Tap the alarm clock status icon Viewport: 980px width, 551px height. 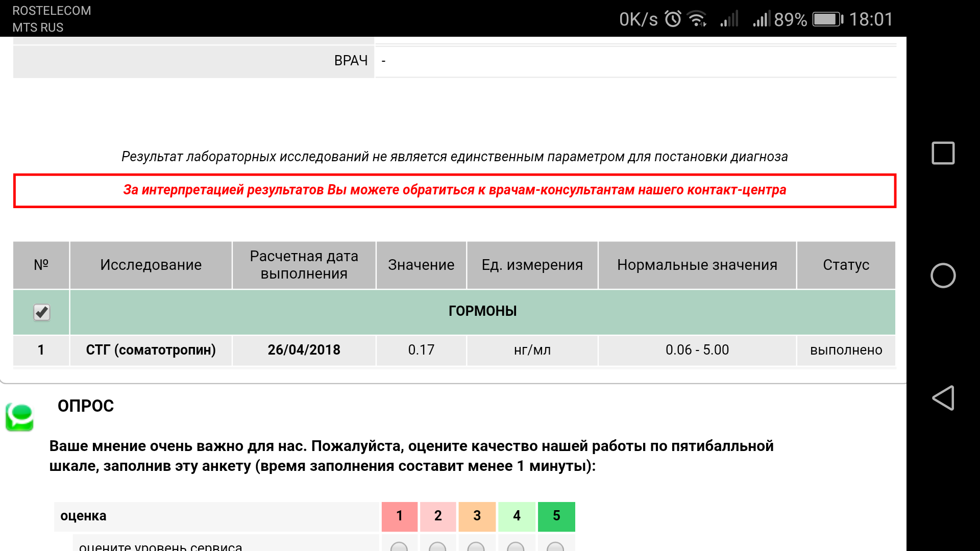(x=673, y=19)
